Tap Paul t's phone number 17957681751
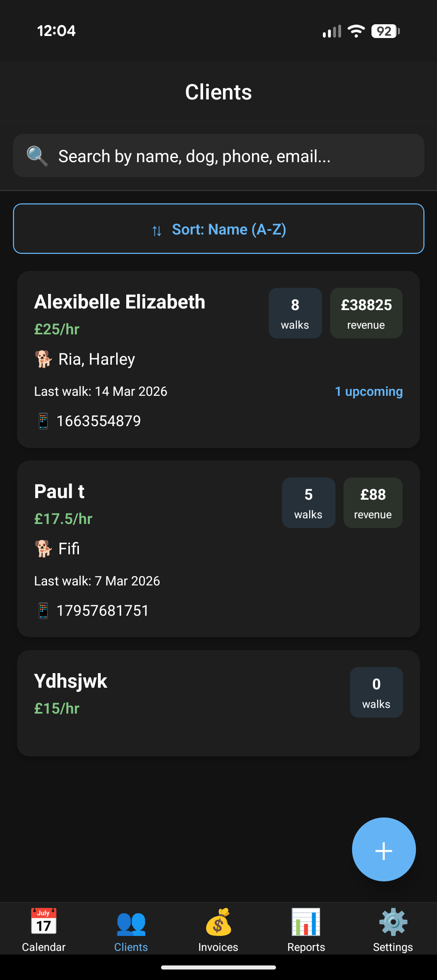This screenshot has width=437, height=980. point(103,610)
